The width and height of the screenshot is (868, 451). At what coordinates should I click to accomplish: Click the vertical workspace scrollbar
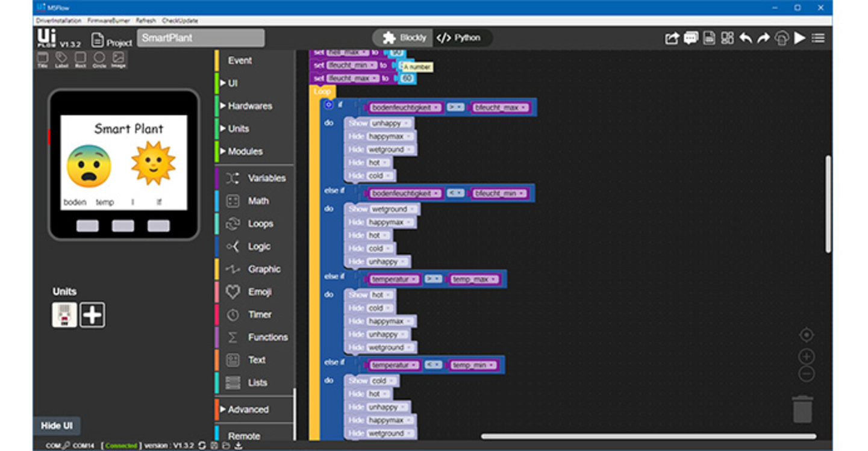828,204
